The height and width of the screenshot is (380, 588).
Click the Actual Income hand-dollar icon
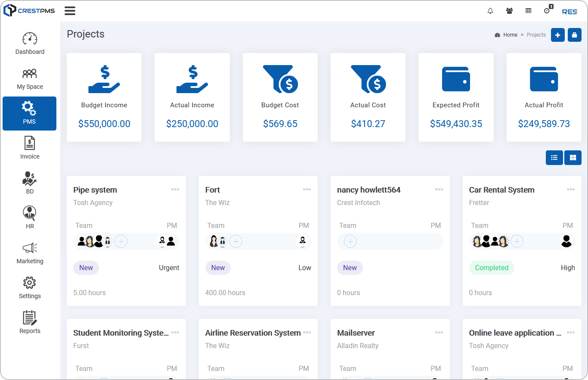click(x=192, y=79)
